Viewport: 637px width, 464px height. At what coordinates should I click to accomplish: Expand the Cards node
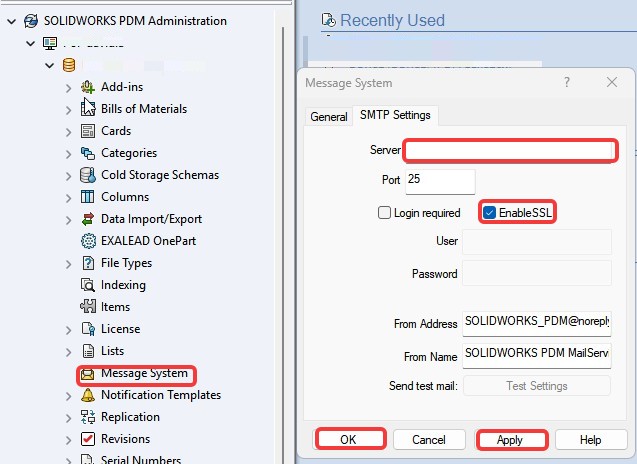pos(68,132)
